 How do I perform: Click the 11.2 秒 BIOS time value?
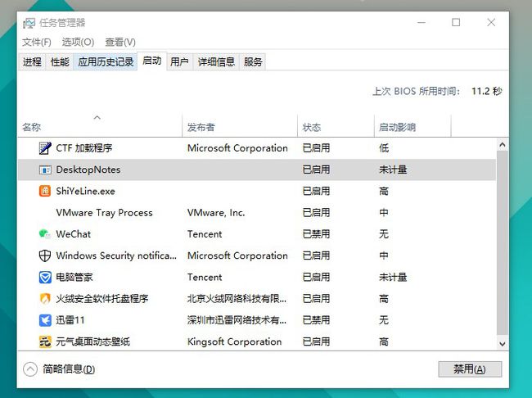pos(486,91)
